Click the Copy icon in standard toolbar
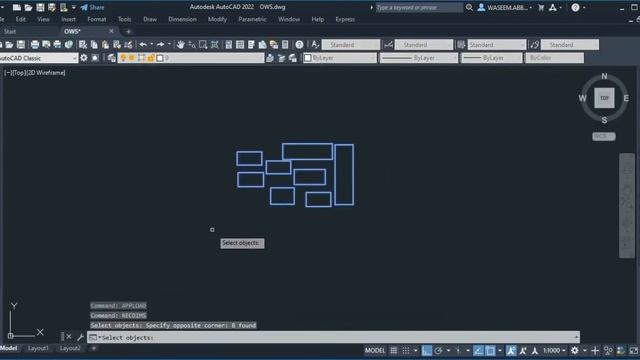The height and width of the screenshot is (360, 640). click(x=94, y=45)
